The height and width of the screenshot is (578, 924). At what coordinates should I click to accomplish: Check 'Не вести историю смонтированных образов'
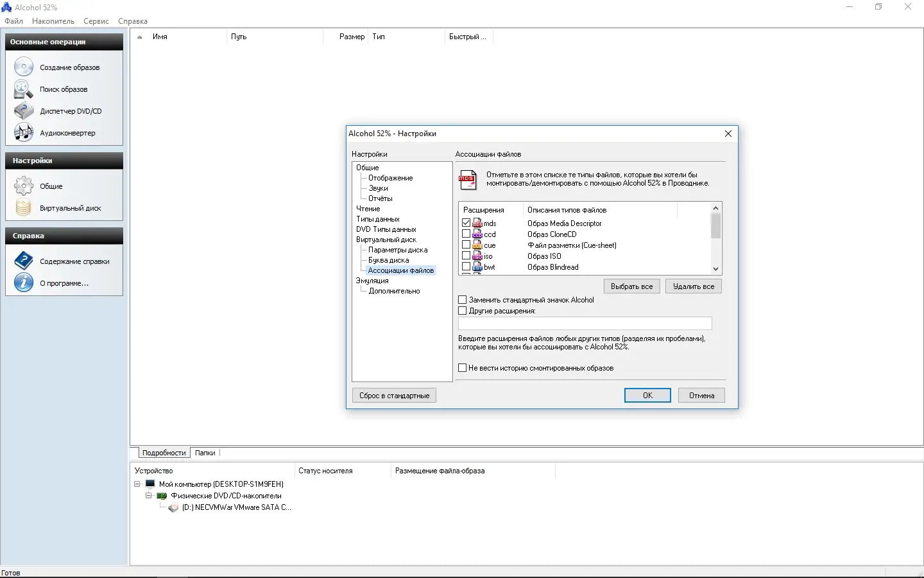pyautogui.click(x=463, y=368)
